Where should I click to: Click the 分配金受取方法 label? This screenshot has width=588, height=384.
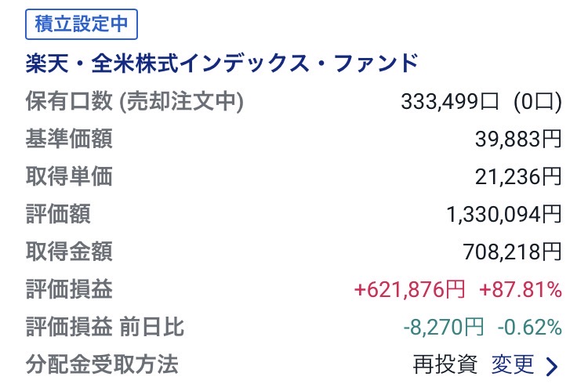(x=102, y=364)
